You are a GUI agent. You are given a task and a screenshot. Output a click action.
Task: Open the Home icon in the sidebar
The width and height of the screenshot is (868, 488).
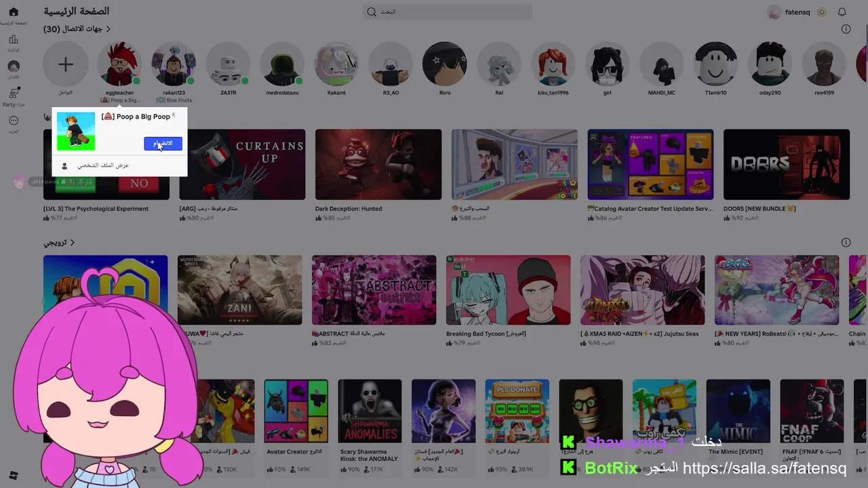(13, 12)
